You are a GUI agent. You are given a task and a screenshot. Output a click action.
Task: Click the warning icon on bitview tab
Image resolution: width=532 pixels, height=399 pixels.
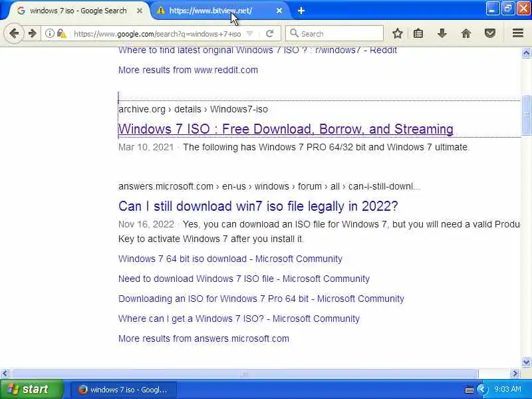[161, 11]
